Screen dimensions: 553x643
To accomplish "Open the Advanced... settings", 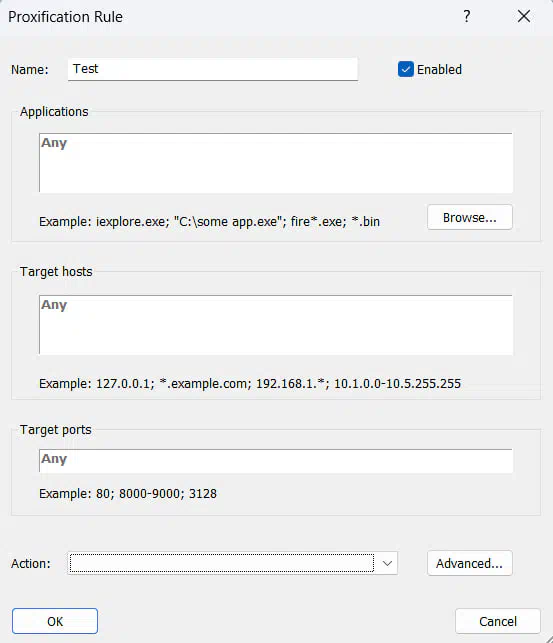I will click(x=470, y=563).
